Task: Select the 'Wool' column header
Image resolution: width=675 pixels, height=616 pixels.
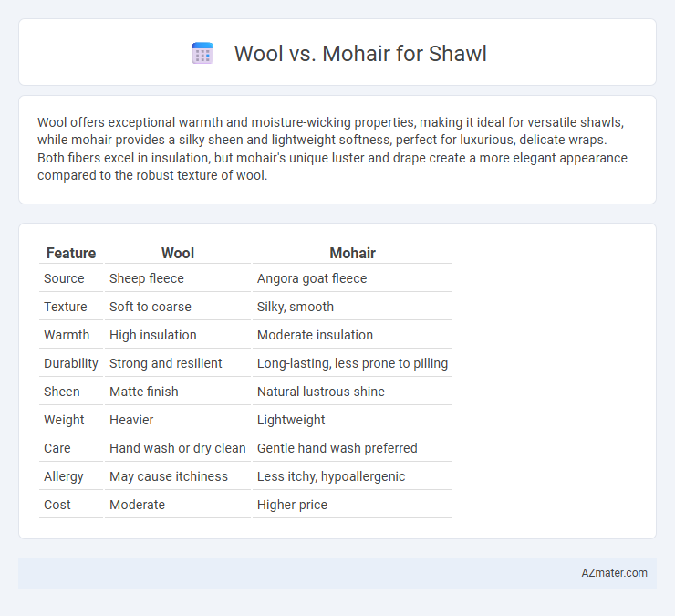Action: pos(178,253)
